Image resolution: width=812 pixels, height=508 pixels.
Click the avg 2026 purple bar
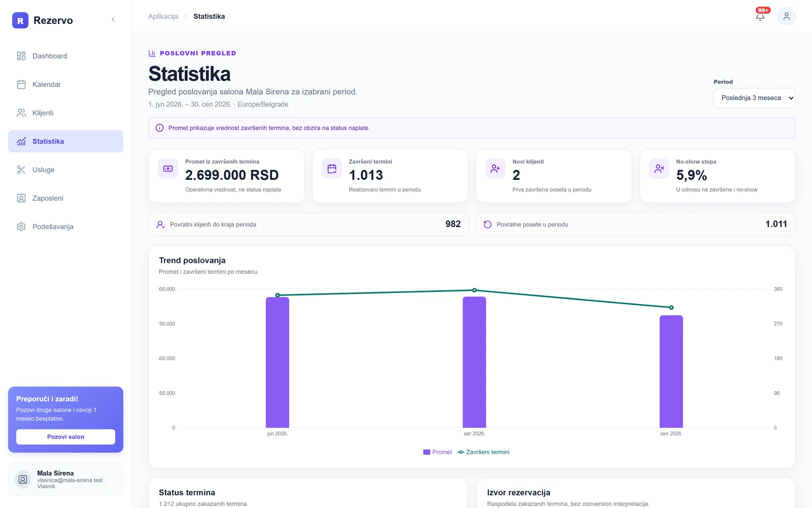point(475,362)
